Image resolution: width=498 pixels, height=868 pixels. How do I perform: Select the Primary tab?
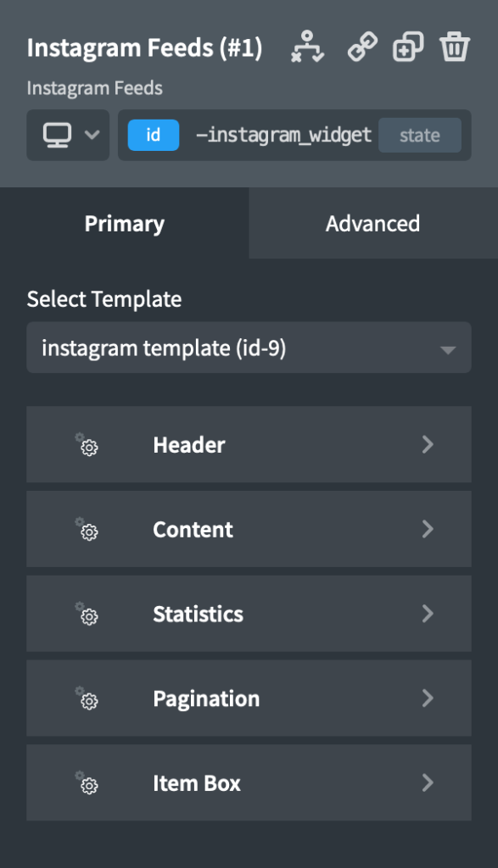point(125,223)
